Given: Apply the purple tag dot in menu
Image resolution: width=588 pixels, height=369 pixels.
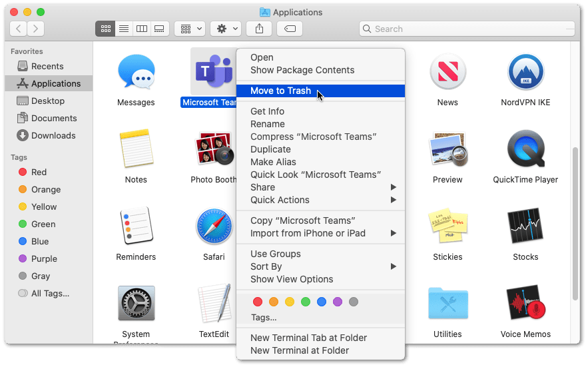Looking at the screenshot, I should pyautogui.click(x=338, y=302).
